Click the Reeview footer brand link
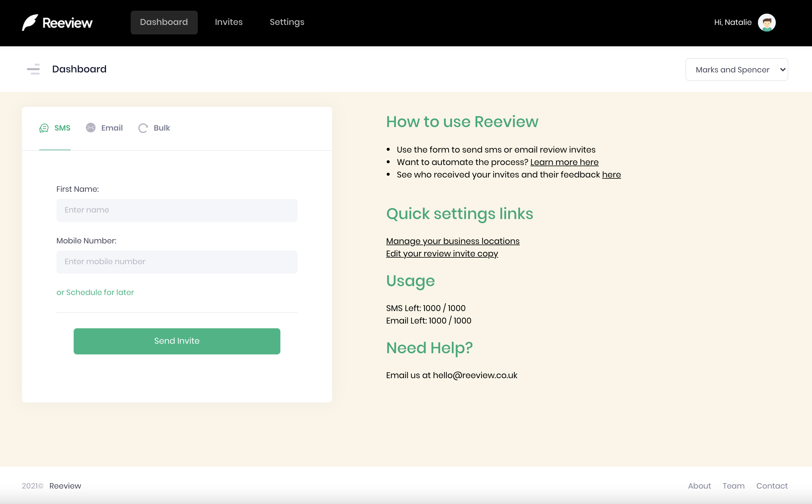The width and height of the screenshot is (812, 504). tap(65, 486)
